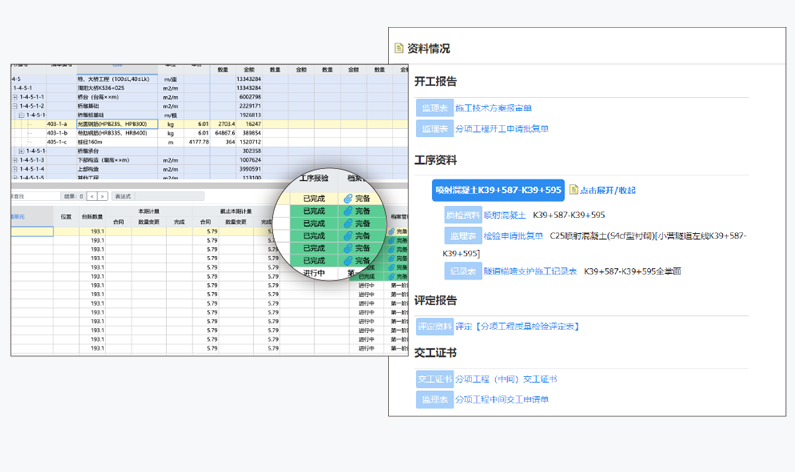Open the 喷射混凝土K39+587-K39+595 blue button
The width and height of the screenshot is (795, 472).
[x=498, y=190]
